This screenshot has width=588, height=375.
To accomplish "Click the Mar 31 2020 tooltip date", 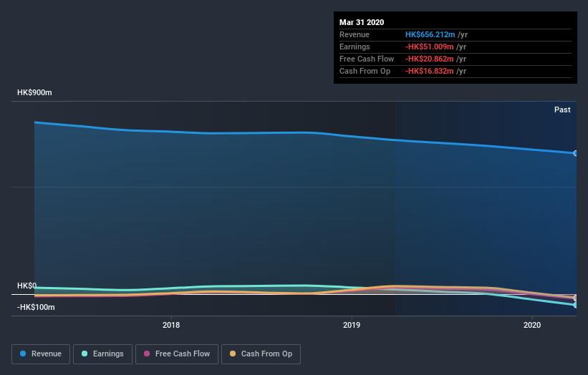I will tap(362, 22).
